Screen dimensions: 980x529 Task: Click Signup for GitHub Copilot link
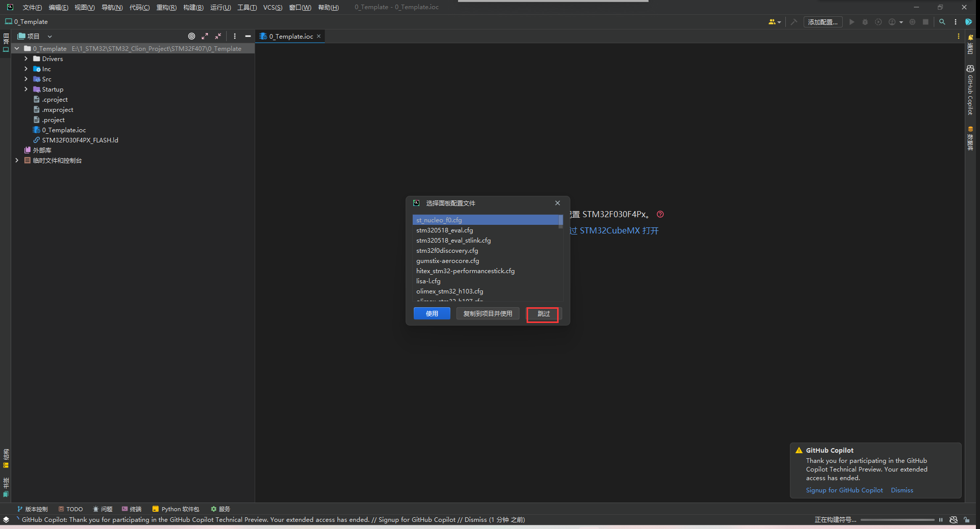pyautogui.click(x=844, y=490)
